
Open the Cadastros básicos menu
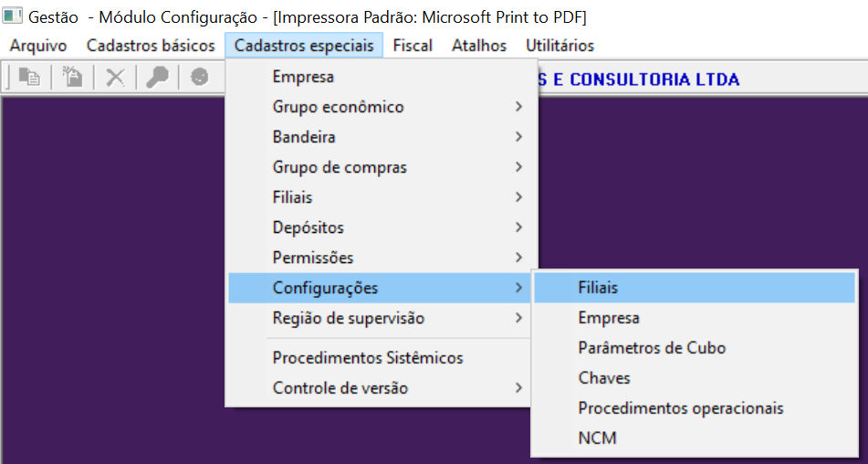[151, 46]
